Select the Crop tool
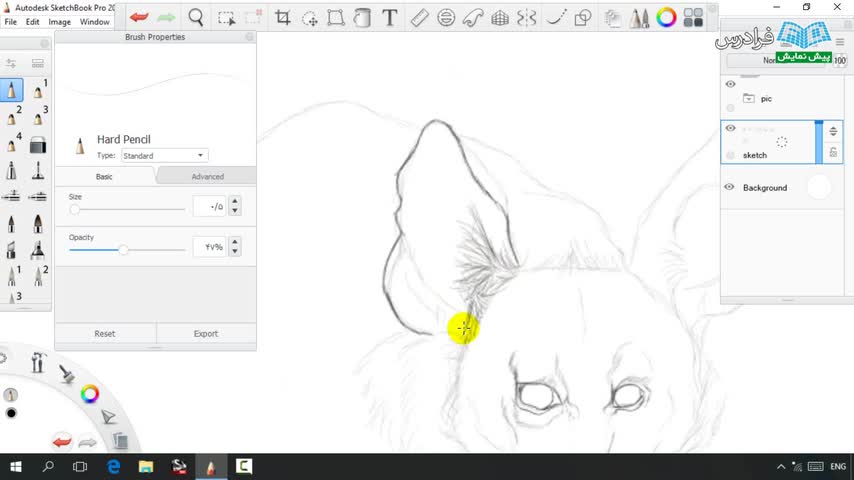Viewport: 854px width, 480px height. tap(283, 18)
